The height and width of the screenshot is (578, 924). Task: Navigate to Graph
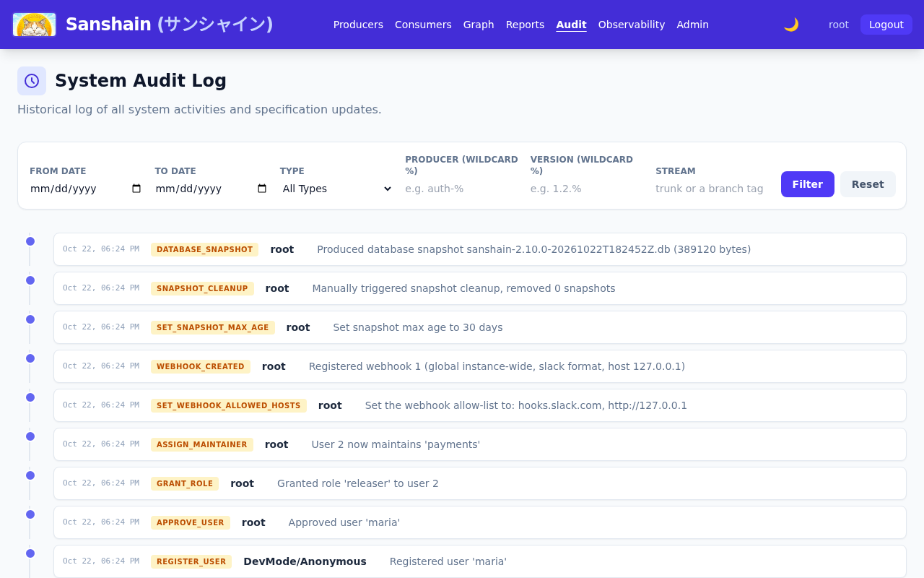pos(479,25)
